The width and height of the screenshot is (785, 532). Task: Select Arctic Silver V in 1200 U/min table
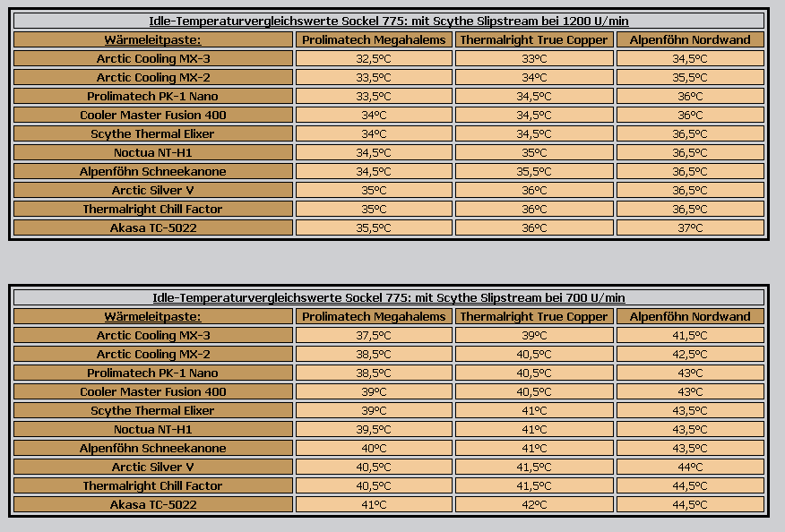153,190
